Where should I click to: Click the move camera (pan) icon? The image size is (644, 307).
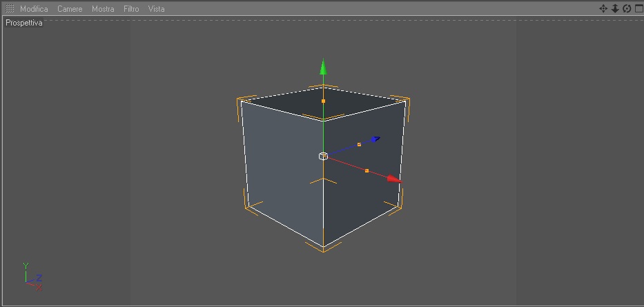coord(603,8)
